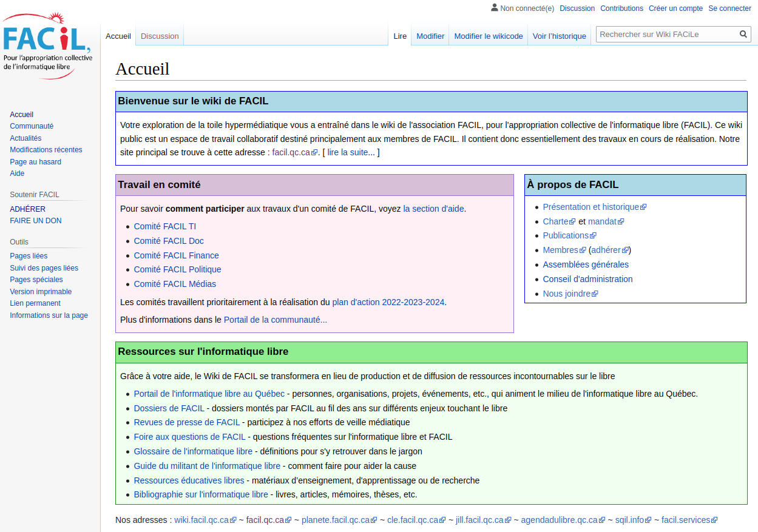Open plan d'action 2022-2023-2024
The height and width of the screenshot is (532, 758).
(x=388, y=302)
